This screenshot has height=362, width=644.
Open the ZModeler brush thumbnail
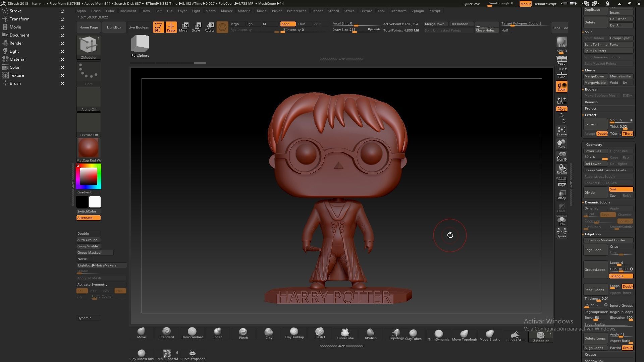point(89,46)
